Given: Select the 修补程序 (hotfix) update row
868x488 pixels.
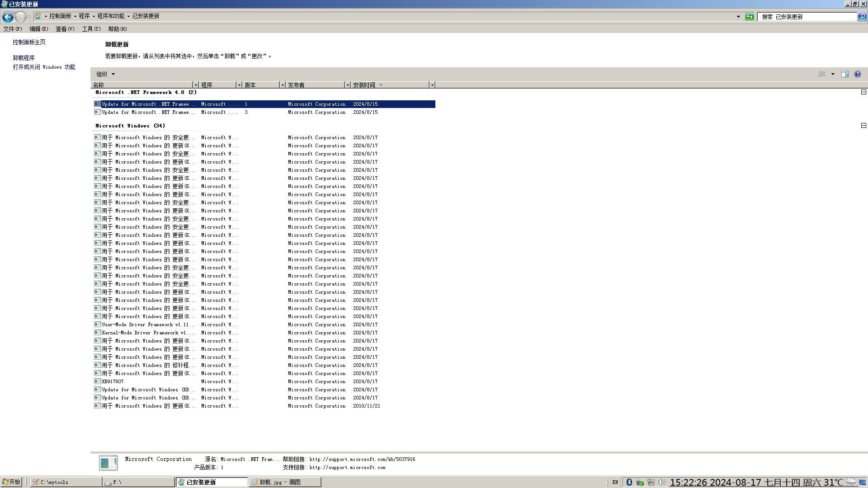Looking at the screenshot, I should [x=264, y=365].
